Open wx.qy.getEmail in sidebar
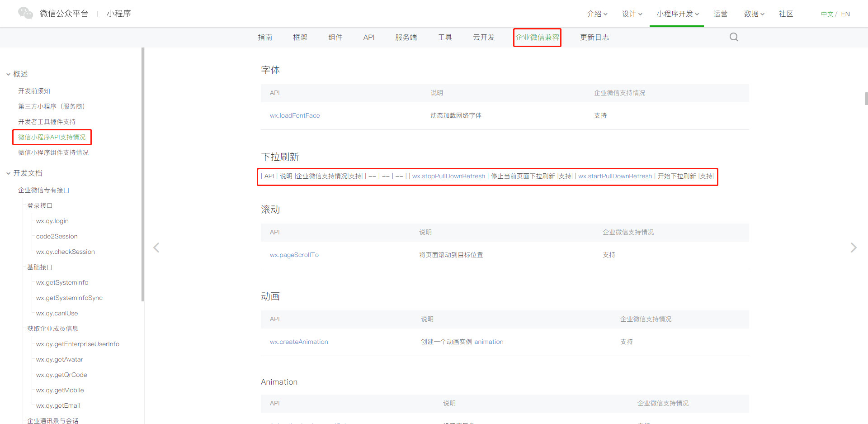 pos(58,405)
